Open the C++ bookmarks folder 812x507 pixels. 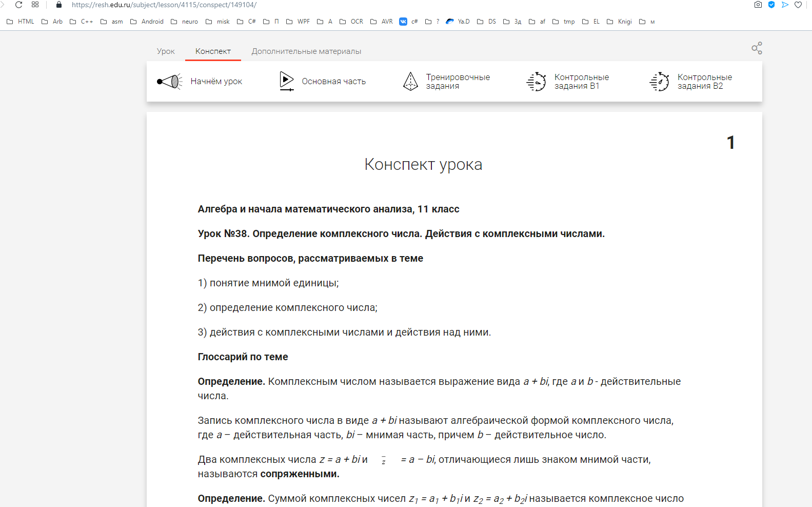(x=82, y=22)
